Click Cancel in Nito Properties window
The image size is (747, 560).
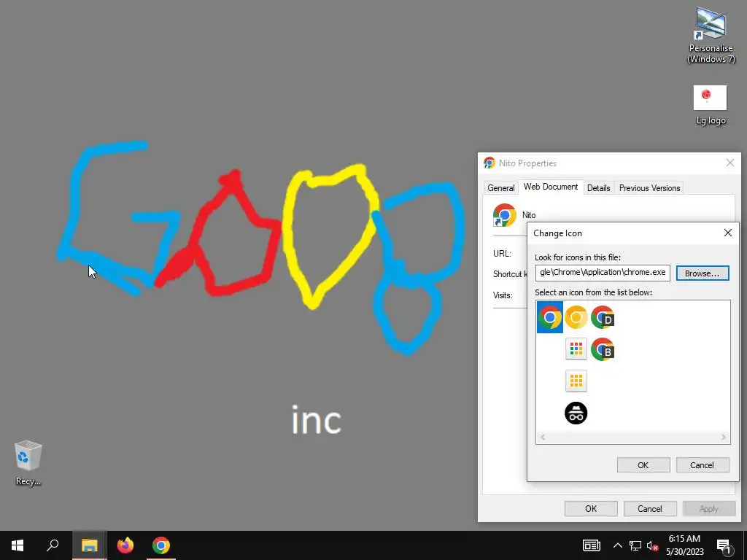pos(650,508)
